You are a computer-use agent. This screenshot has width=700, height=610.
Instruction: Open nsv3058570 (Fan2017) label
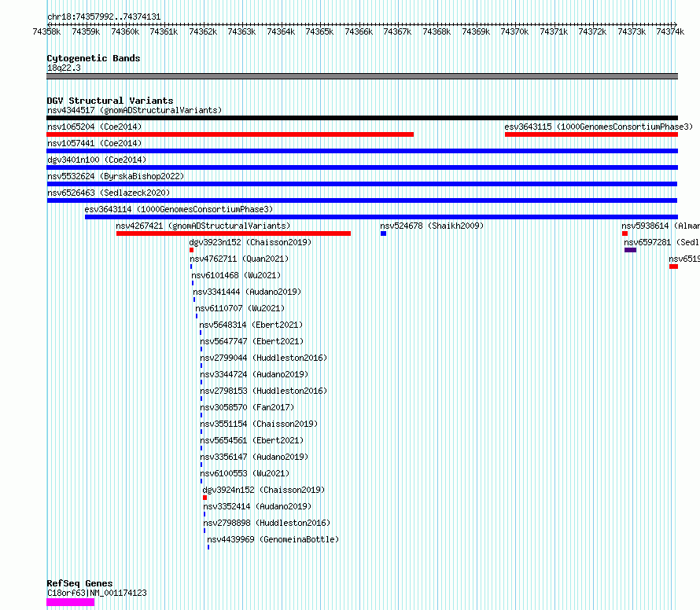click(247, 407)
